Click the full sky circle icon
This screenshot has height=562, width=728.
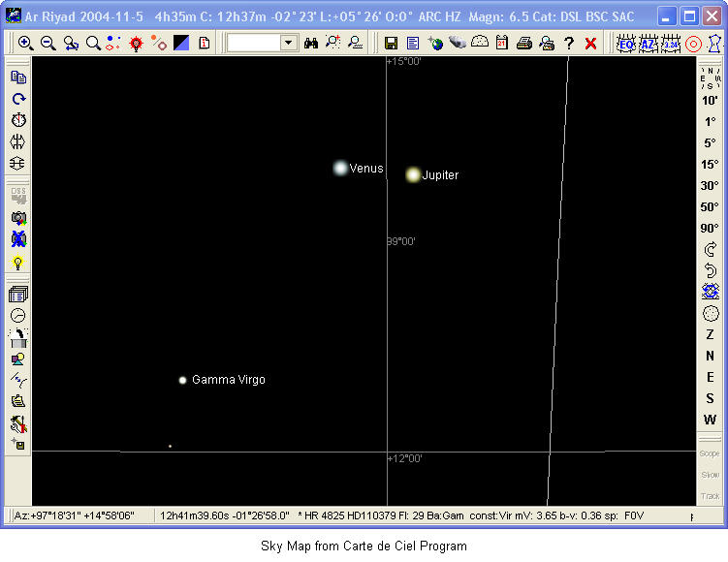click(711, 313)
